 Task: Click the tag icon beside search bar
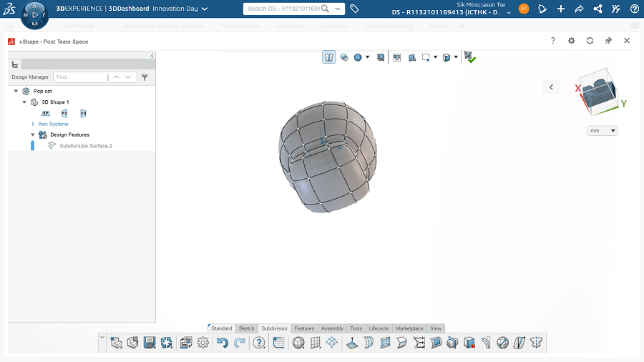pyautogui.click(x=355, y=9)
